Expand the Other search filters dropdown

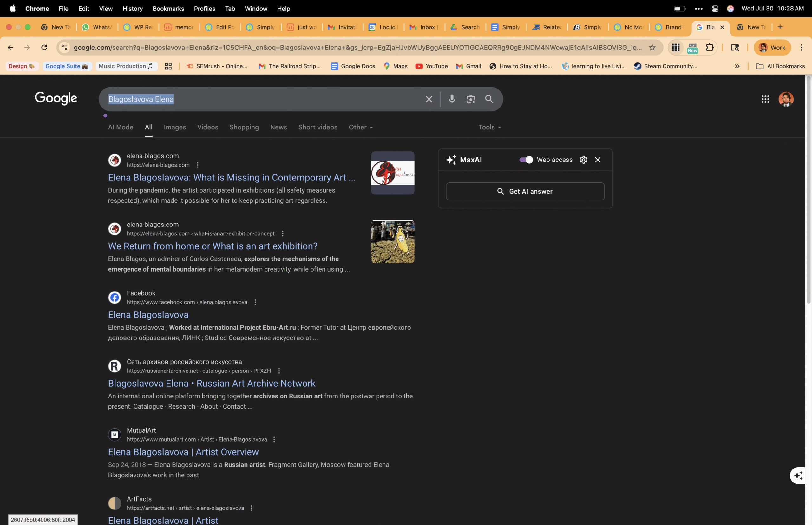(x=361, y=127)
